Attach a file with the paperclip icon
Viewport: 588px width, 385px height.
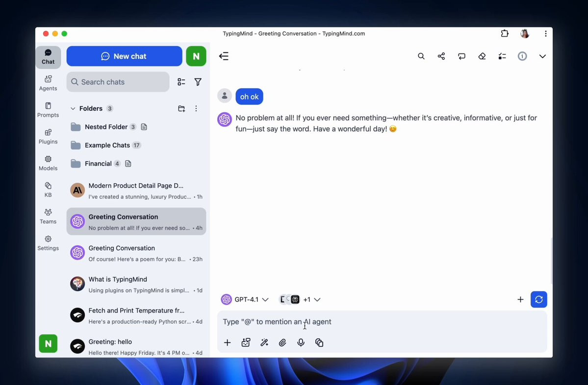[282, 343]
